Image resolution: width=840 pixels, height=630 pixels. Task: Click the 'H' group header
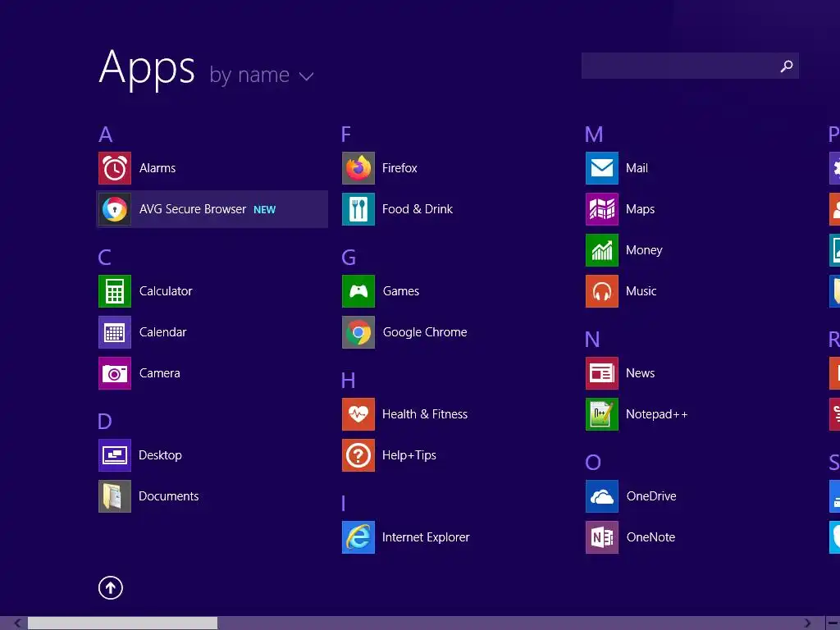pyautogui.click(x=348, y=381)
